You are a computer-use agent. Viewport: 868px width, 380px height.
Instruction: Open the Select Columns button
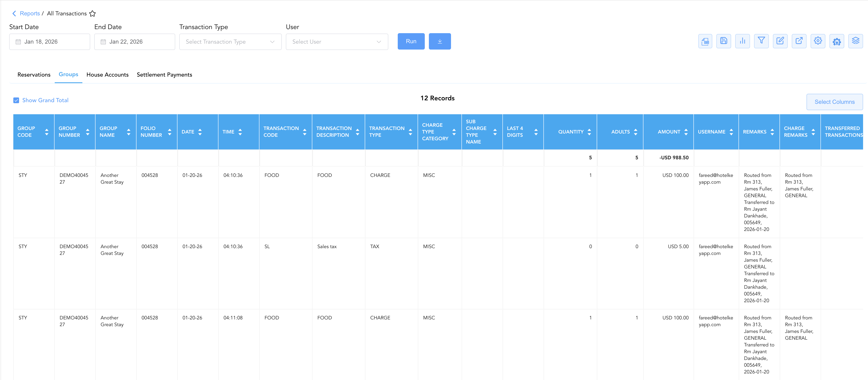835,102
